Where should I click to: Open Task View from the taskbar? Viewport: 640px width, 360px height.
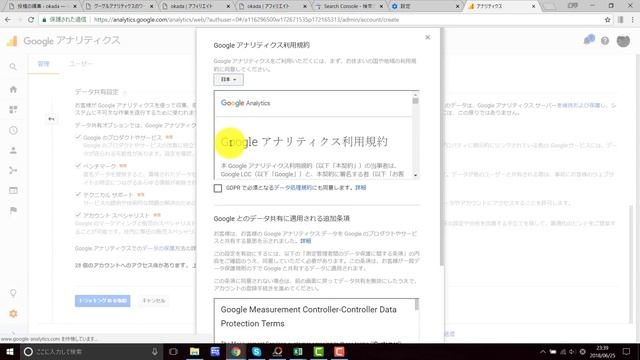click(173, 351)
